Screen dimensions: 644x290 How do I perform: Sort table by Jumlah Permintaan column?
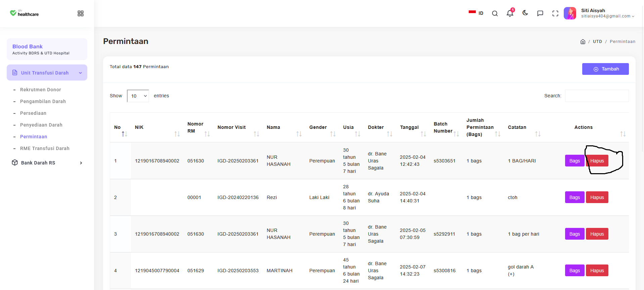(483, 128)
